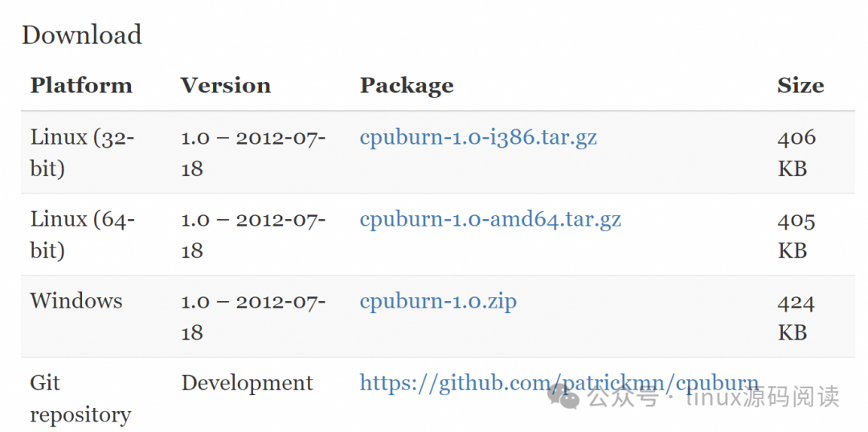This screenshot has width=868, height=432.
Task: Download the cpuburn-1.0-amd64.tar.gz package
Action: [490, 219]
